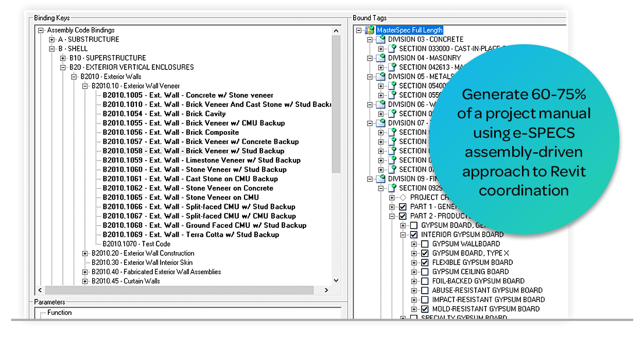Click the Division 05 Metals folder icon
The image size is (644, 338).
click(x=381, y=77)
